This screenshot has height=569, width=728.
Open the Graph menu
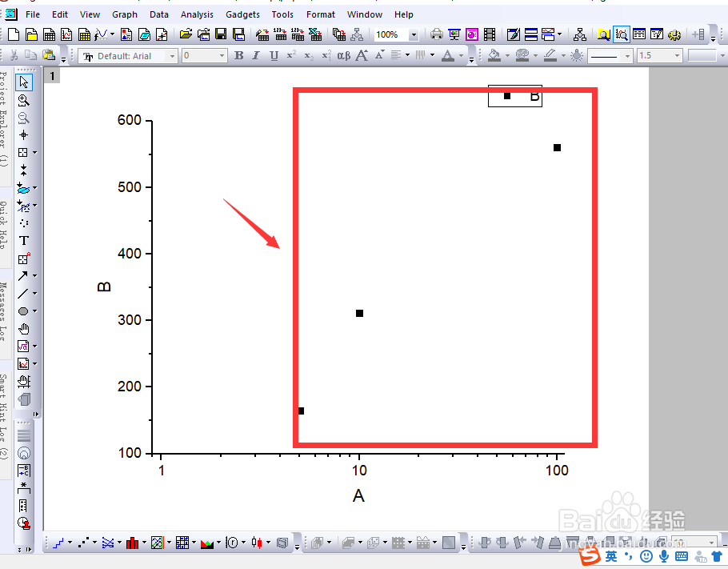click(x=125, y=14)
